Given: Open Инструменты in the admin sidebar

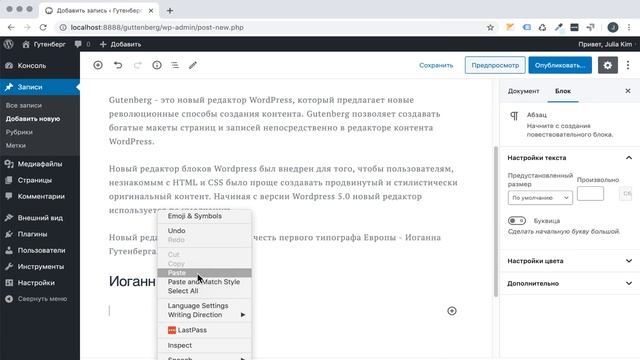Looking at the screenshot, I should 40,267.
